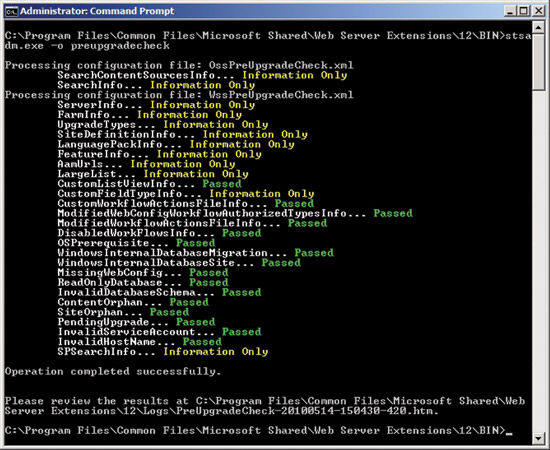This screenshot has height=450, width=550.
Task: Click the Operation completed successfully message
Action: 113,371
